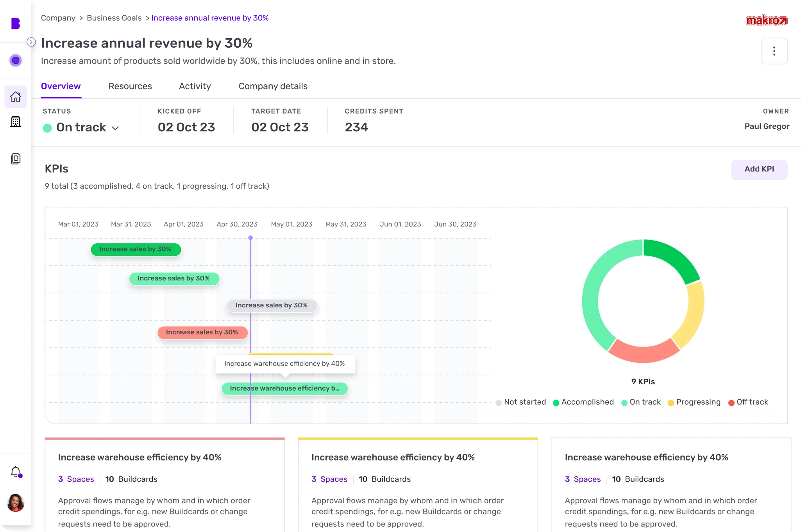The image size is (801, 532).
Task: Go to Business Goals in breadcrumb
Action: click(114, 18)
